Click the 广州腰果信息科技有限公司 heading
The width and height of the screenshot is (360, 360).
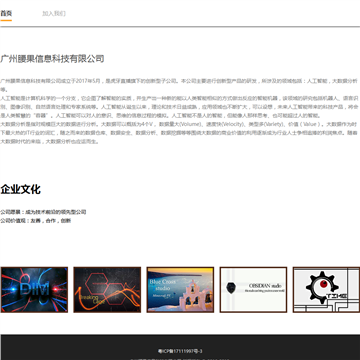(52, 59)
